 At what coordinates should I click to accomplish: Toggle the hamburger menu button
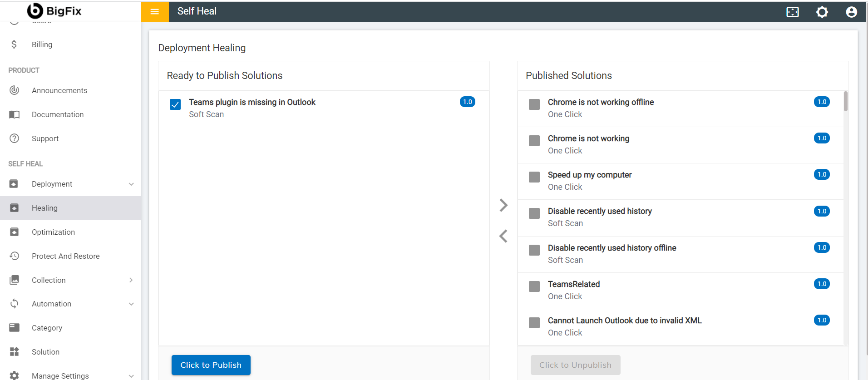pos(155,12)
